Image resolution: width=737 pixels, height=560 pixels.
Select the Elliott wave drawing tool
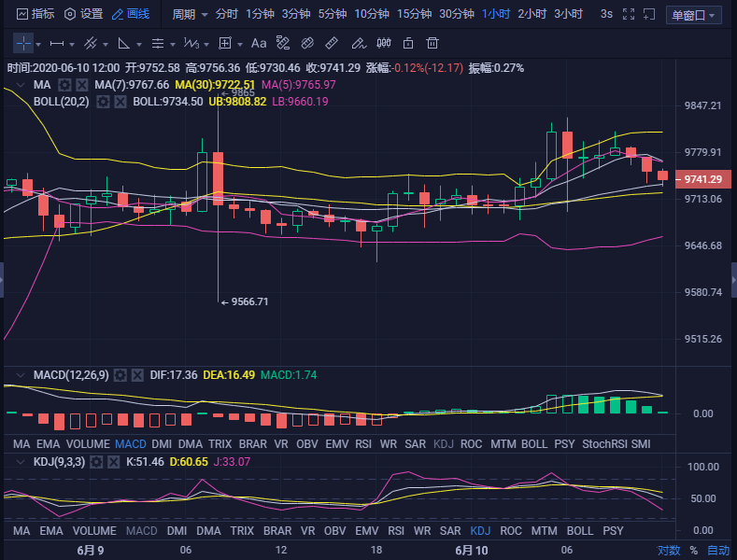click(191, 44)
